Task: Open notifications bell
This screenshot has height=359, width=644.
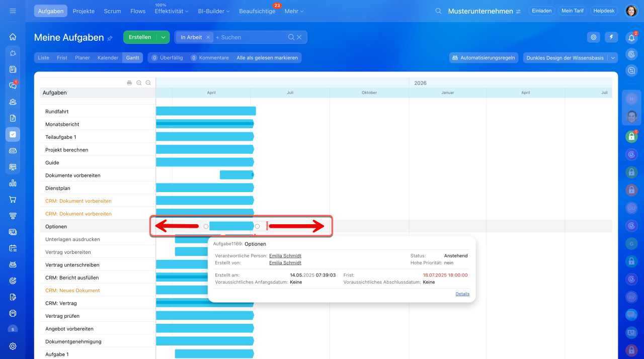Action: click(631, 38)
